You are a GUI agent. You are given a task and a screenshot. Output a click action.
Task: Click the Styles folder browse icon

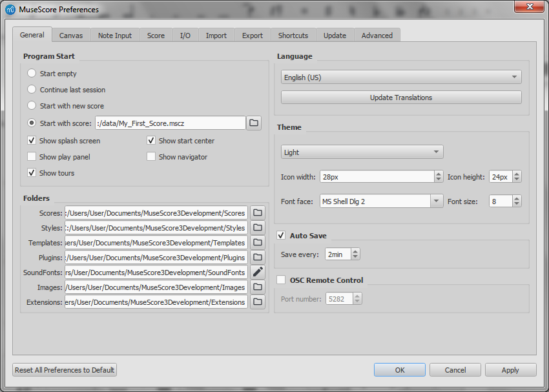point(257,227)
